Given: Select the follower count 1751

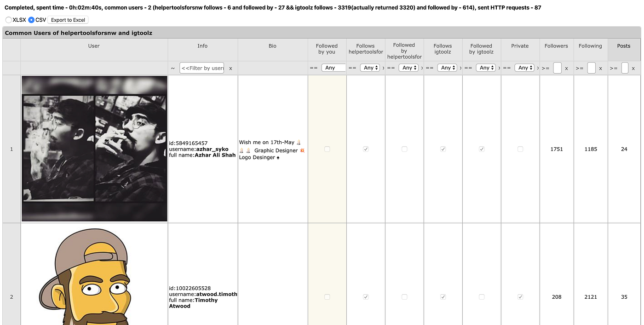Looking at the screenshot, I should tap(557, 149).
